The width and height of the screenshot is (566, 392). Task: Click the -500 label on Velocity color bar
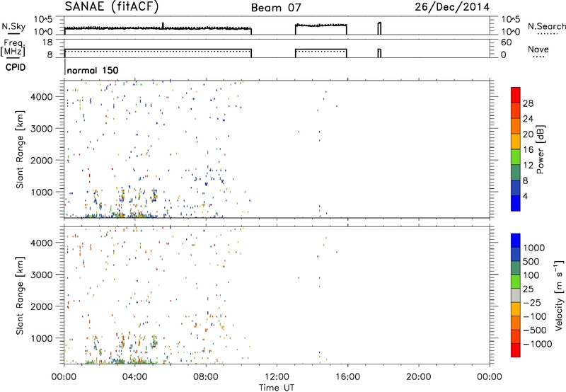[534, 330]
